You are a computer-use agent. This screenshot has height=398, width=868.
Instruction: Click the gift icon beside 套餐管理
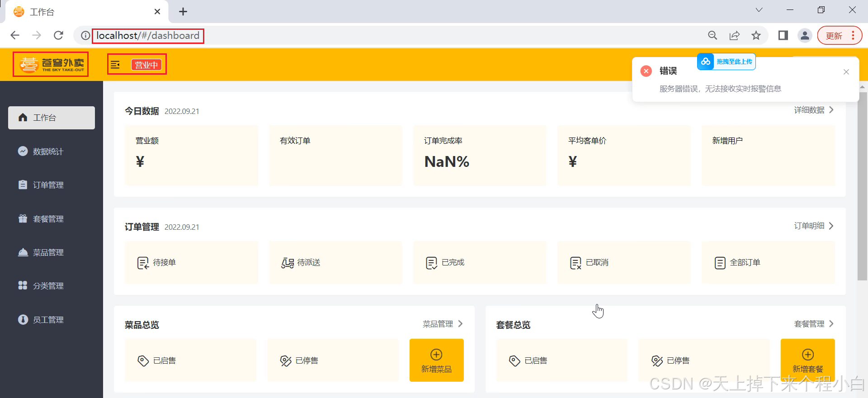(23, 218)
